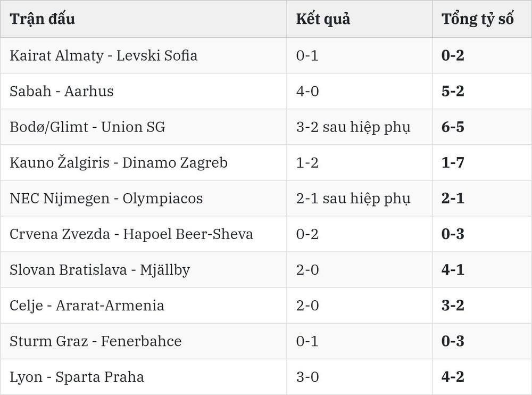Screen dimensions: 532x395
Task: Select Crvena Zvezda - Hapoel Beer-Sheva match
Action: 131,234
